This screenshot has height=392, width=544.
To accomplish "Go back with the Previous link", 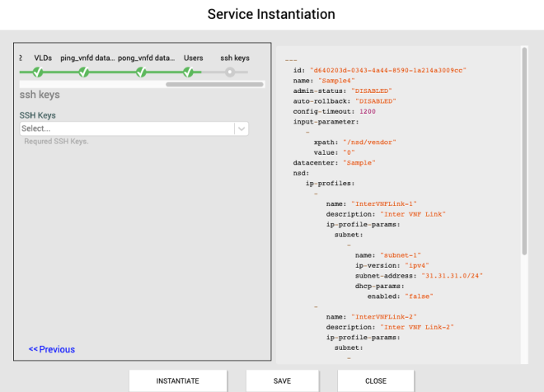I will point(52,349).
